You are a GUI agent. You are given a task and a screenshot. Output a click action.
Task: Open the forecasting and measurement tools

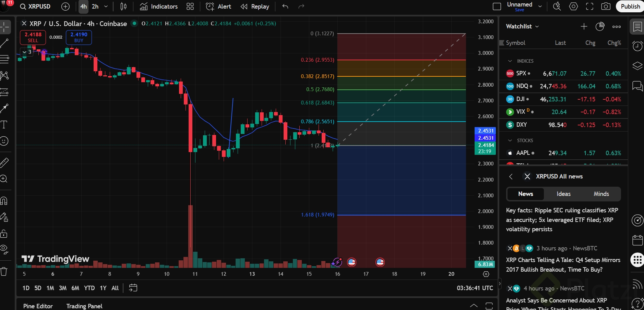(4, 92)
